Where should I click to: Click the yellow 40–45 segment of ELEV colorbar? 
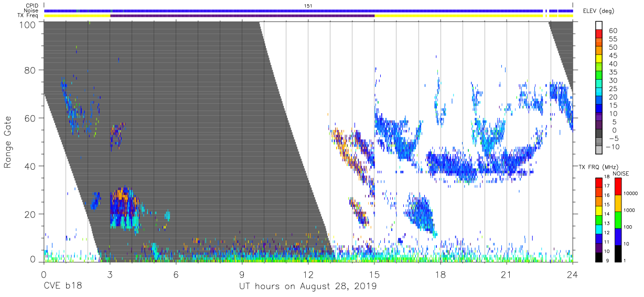tap(600, 59)
